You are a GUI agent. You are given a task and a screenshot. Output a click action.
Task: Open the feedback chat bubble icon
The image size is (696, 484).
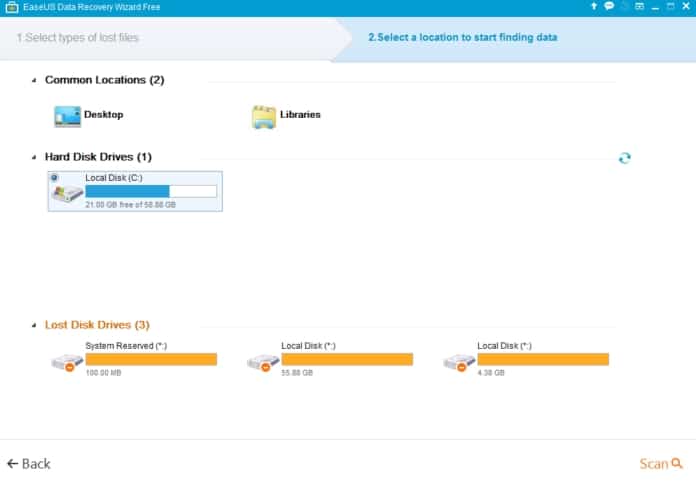pyautogui.click(x=609, y=6)
